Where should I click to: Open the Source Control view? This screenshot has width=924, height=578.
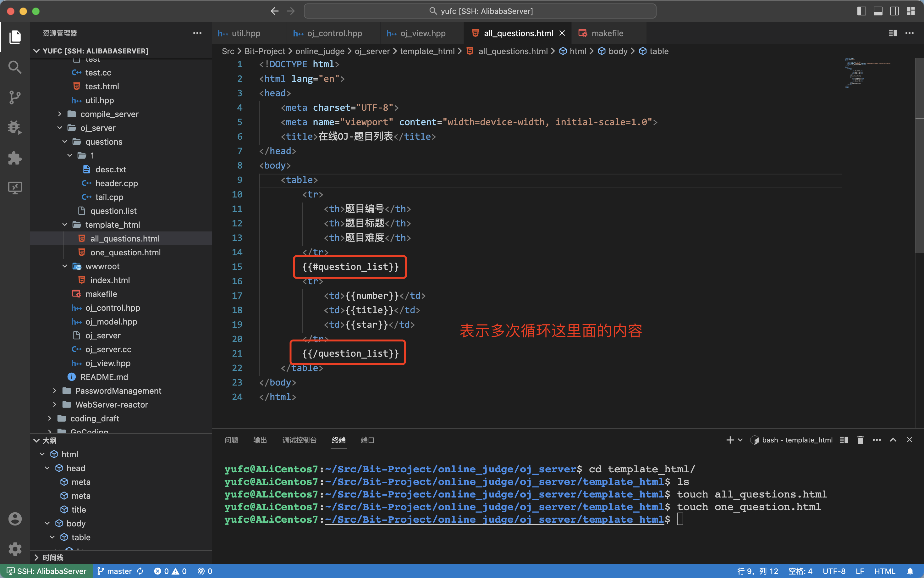point(15,97)
